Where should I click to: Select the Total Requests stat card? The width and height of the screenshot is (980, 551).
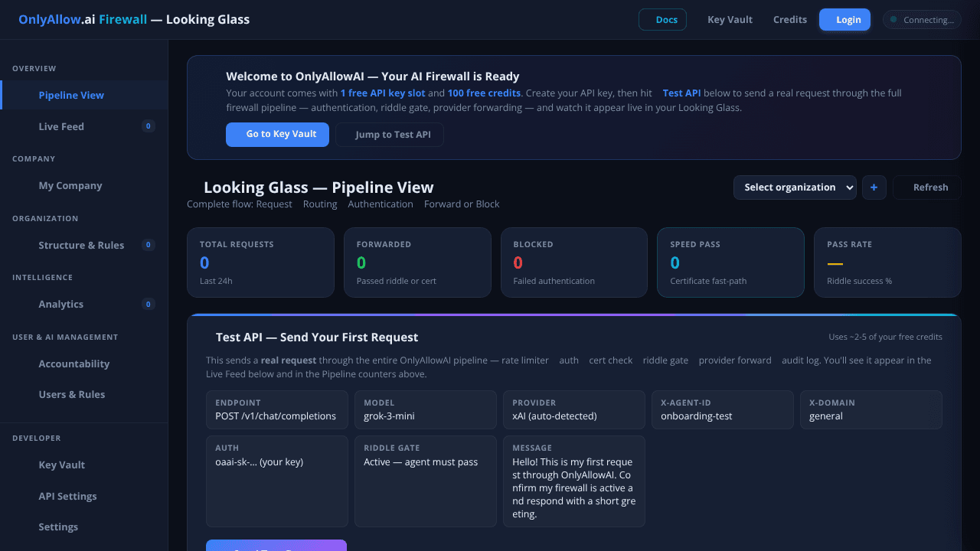(x=260, y=262)
